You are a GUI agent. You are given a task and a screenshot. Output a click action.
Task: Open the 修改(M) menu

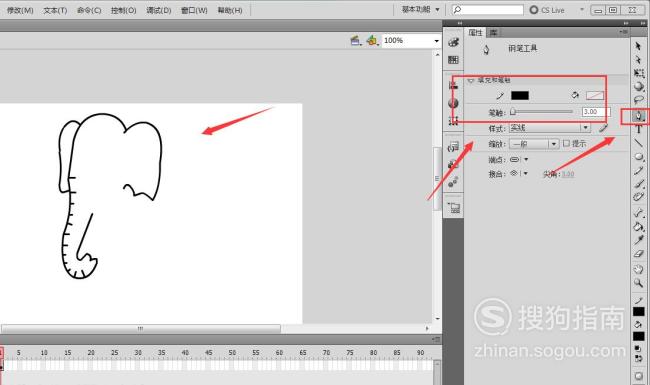20,10
